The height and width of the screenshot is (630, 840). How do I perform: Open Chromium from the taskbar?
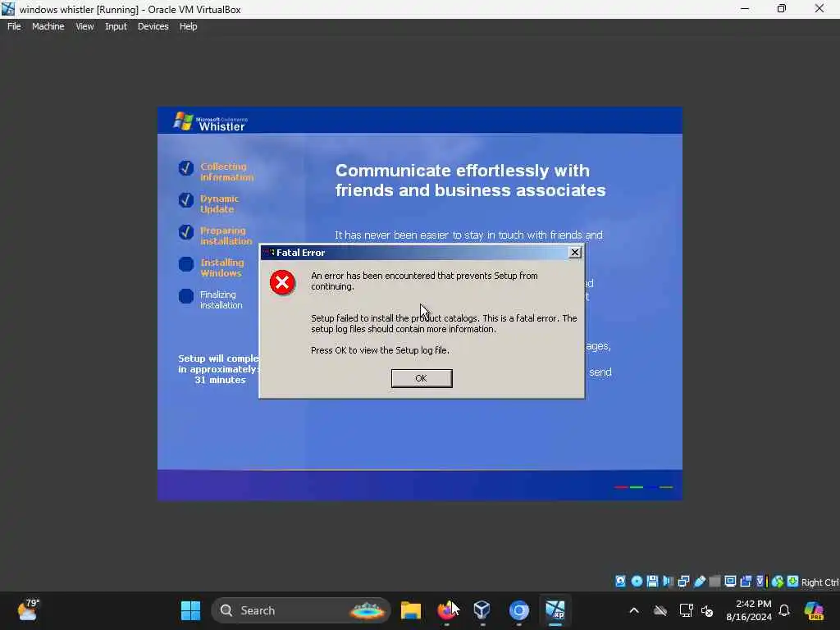coord(518,610)
